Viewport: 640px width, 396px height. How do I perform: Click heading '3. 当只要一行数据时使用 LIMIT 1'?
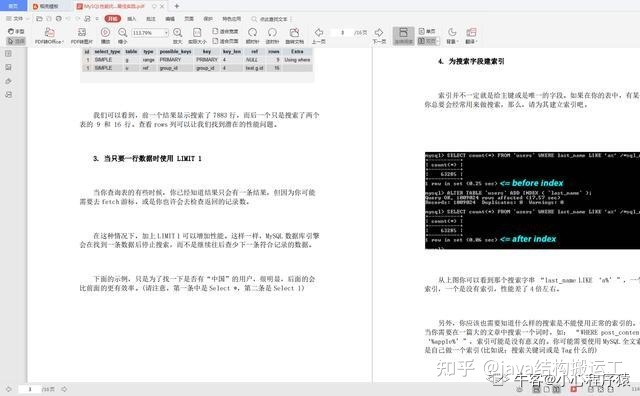tap(147, 158)
